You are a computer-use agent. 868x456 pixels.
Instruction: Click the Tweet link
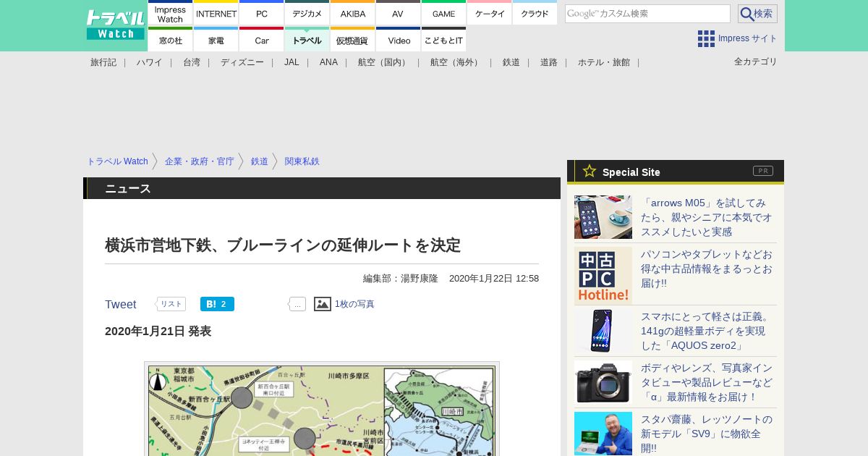120,305
